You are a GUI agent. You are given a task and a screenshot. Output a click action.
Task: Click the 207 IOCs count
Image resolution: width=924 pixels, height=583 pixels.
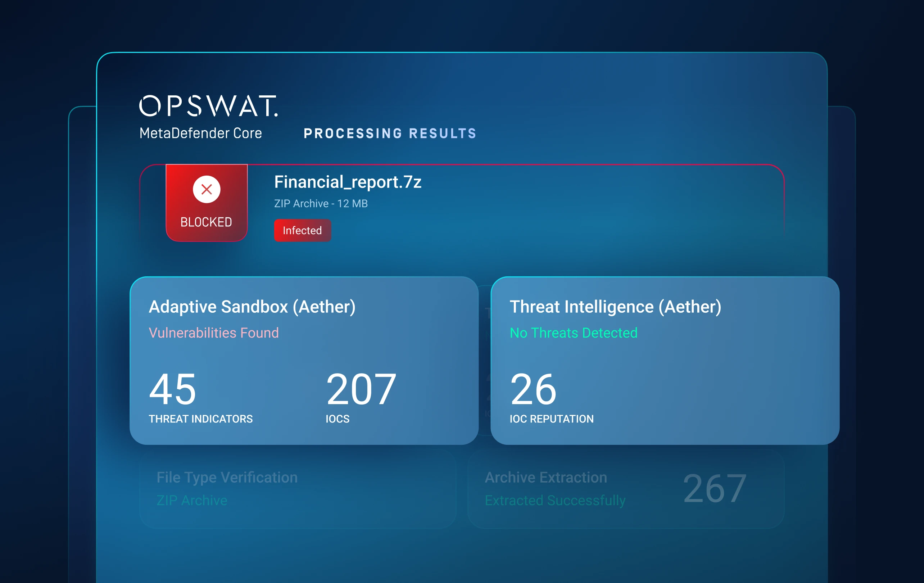click(361, 389)
